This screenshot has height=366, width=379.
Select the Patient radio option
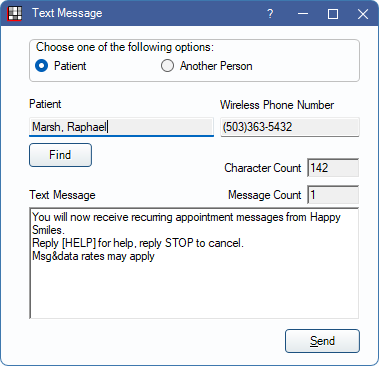coord(61,66)
